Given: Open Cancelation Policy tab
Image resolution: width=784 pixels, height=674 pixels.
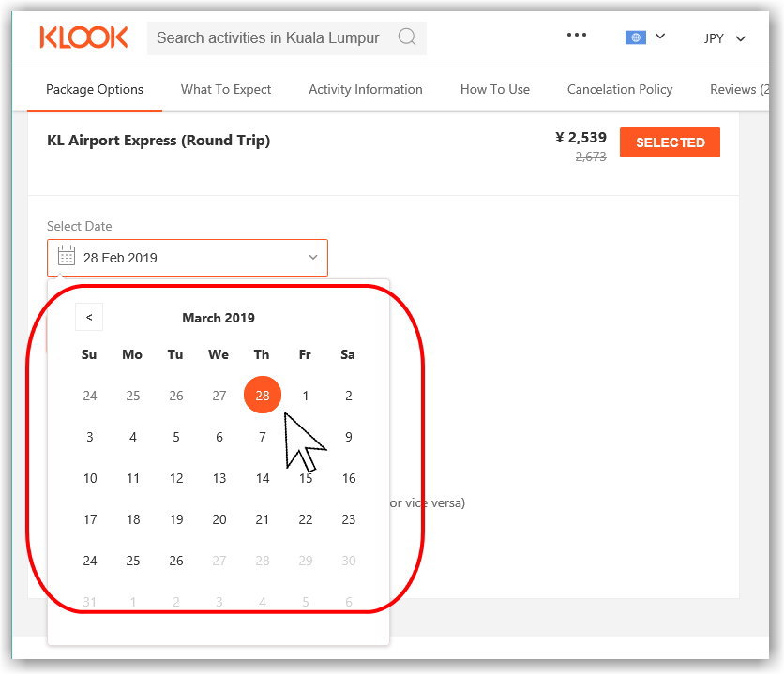Looking at the screenshot, I should pos(620,89).
